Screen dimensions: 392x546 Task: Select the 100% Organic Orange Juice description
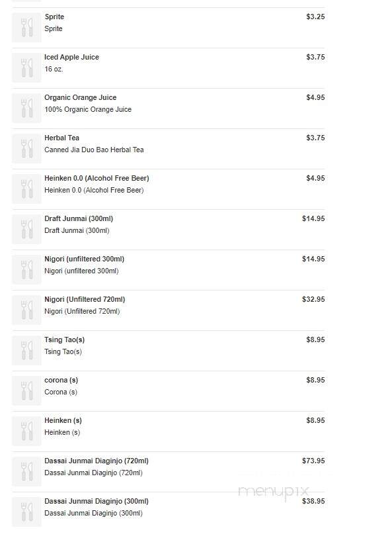point(88,109)
